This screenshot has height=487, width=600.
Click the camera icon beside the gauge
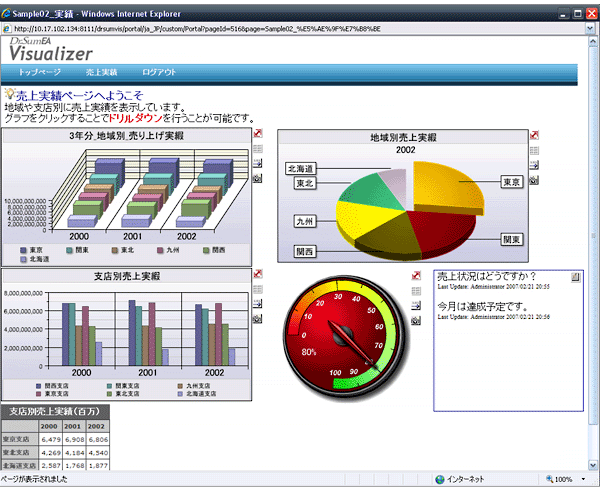coord(415,321)
